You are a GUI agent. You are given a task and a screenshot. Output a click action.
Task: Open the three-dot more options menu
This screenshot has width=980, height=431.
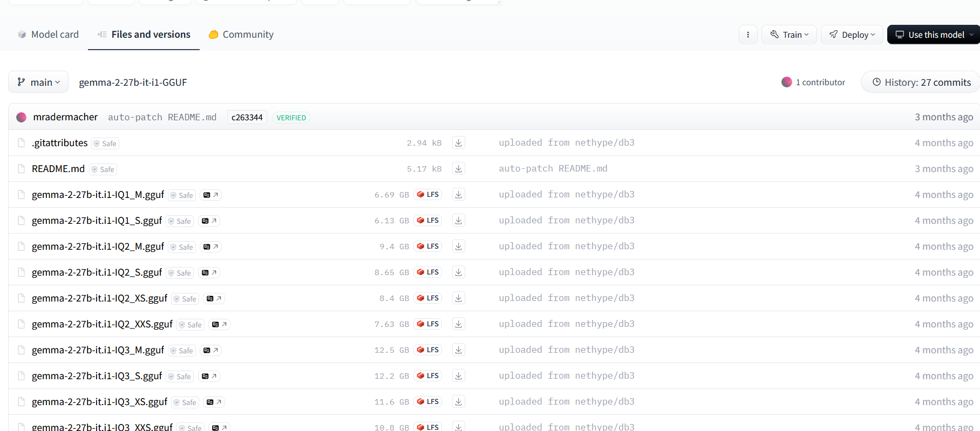point(748,35)
